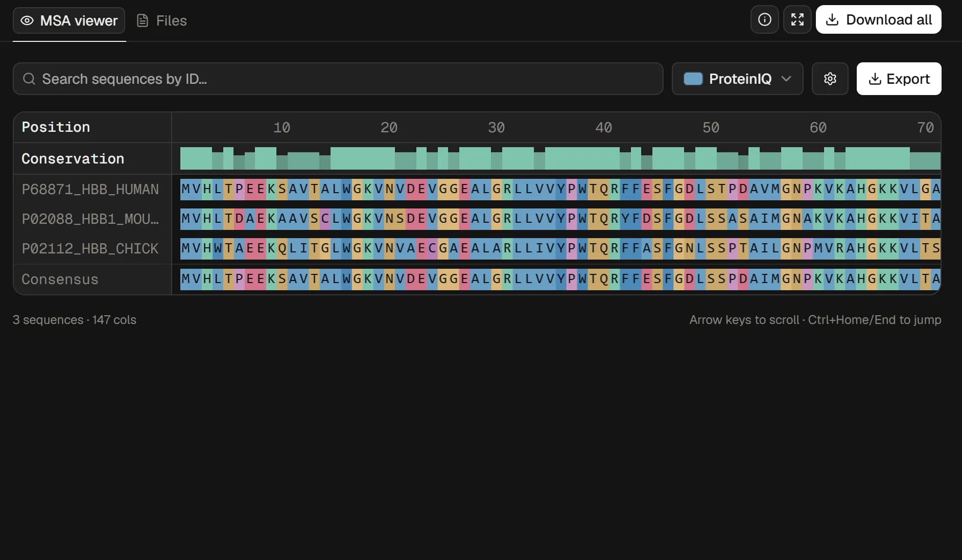Click first residue M in Consensus row
This screenshot has height=560, width=962.
coord(185,279)
